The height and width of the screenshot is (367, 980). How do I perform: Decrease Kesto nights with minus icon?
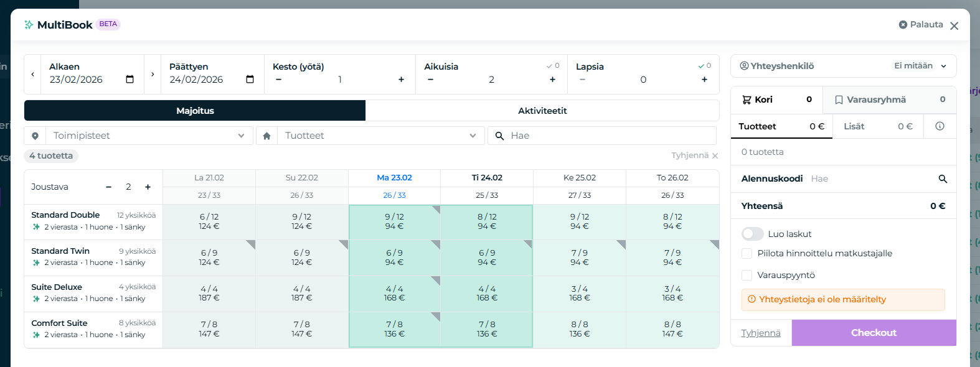click(x=278, y=80)
